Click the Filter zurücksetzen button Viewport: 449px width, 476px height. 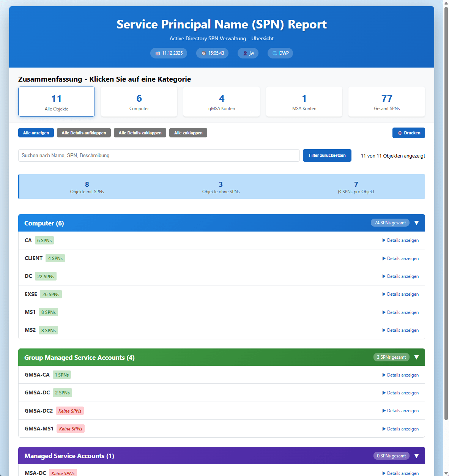click(x=327, y=156)
